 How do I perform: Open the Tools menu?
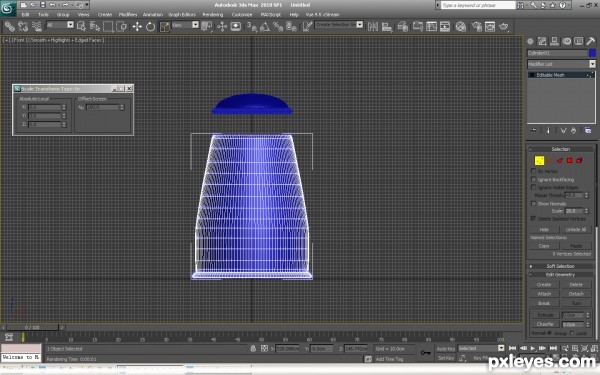(x=43, y=15)
